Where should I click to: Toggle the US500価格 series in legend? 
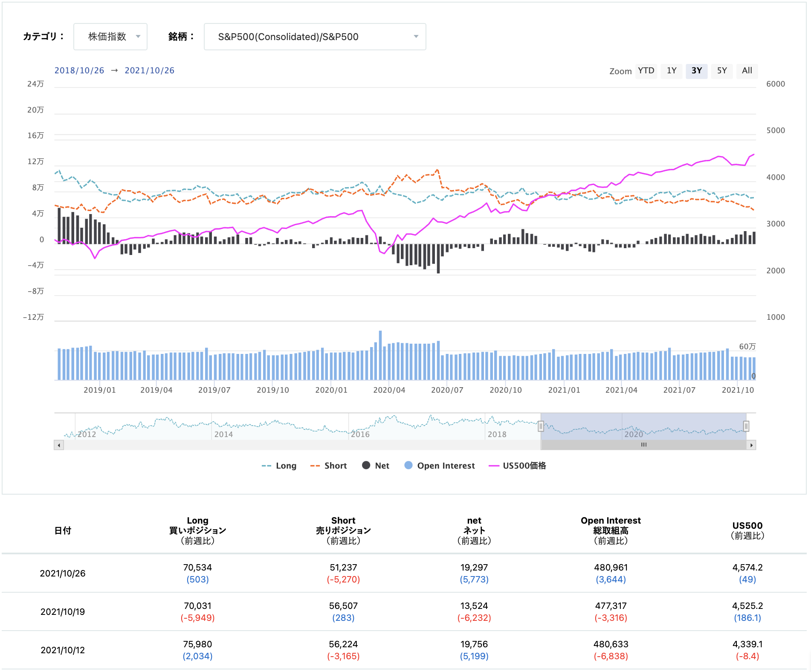tap(517, 466)
